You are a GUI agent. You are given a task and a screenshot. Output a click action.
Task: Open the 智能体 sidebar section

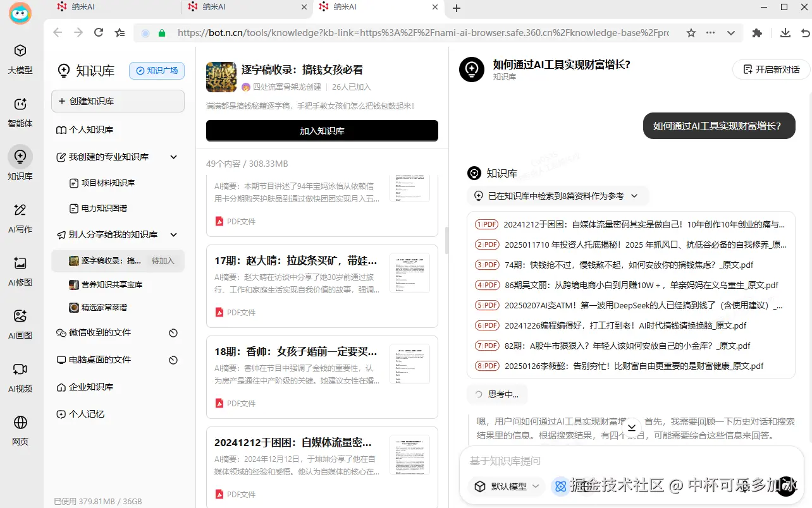coord(20,112)
